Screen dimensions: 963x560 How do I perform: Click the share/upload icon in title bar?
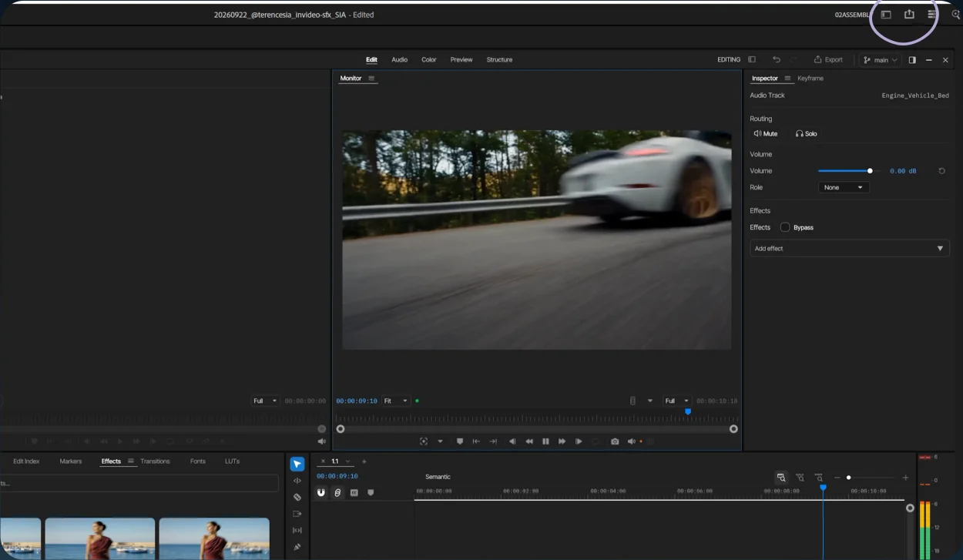[909, 15]
